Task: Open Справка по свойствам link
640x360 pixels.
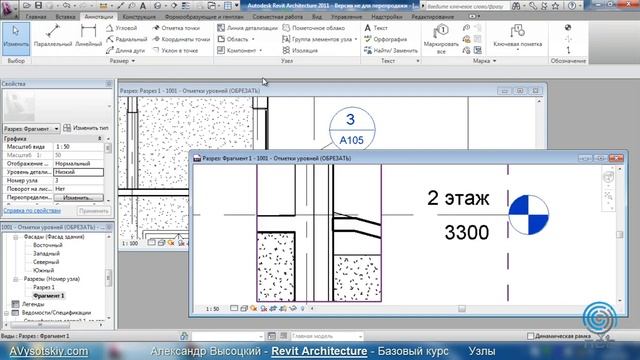Action: (32, 211)
